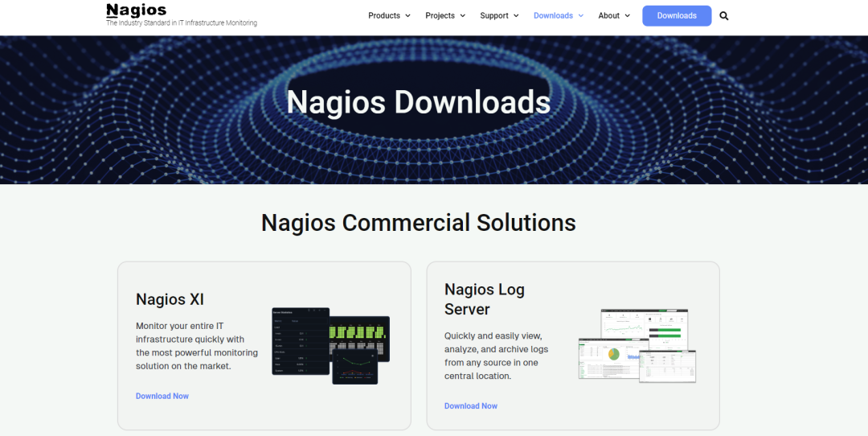Click Download Now under Nagios Log Server
The width and height of the screenshot is (868, 436).
point(471,406)
